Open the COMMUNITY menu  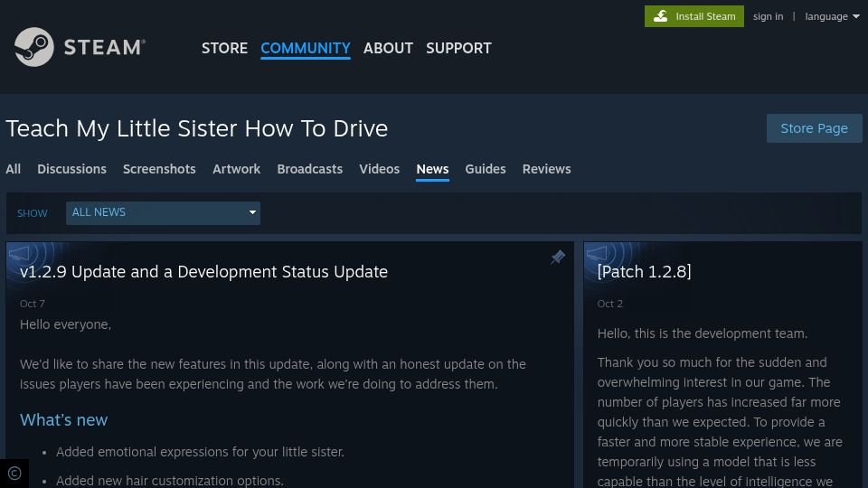[x=305, y=48]
